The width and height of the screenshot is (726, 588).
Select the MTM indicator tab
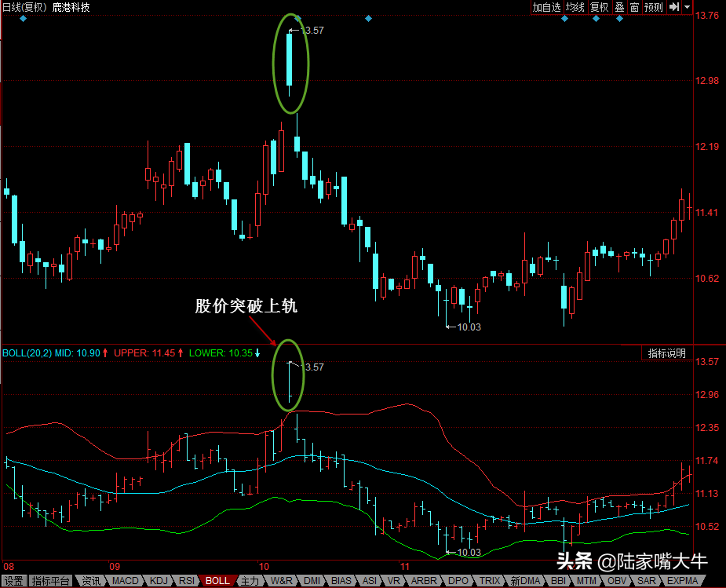586,581
